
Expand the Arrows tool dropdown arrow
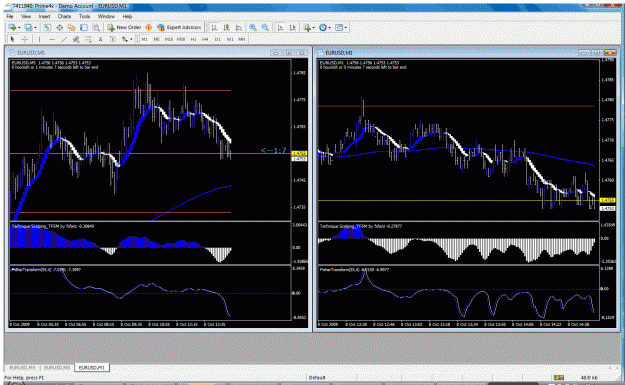131,39
